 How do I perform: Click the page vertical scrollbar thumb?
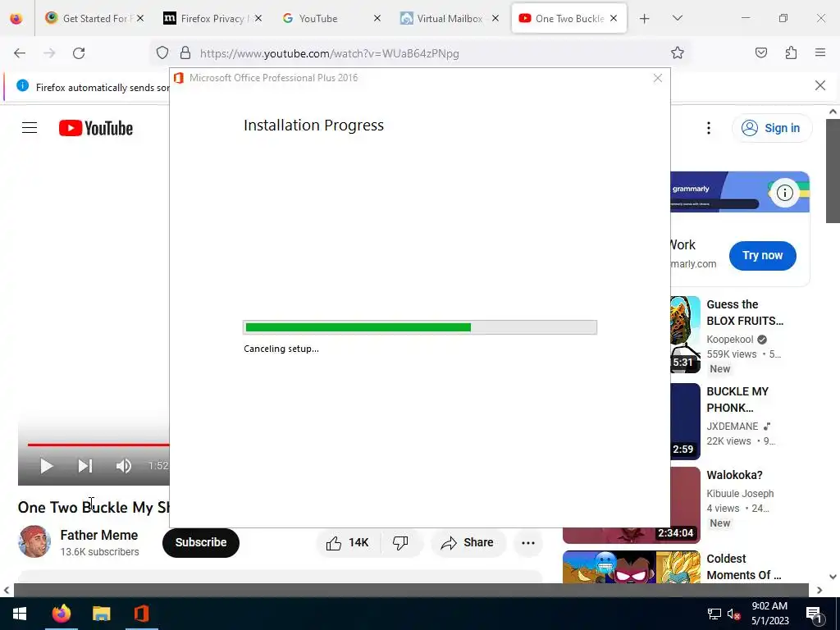[x=832, y=171]
